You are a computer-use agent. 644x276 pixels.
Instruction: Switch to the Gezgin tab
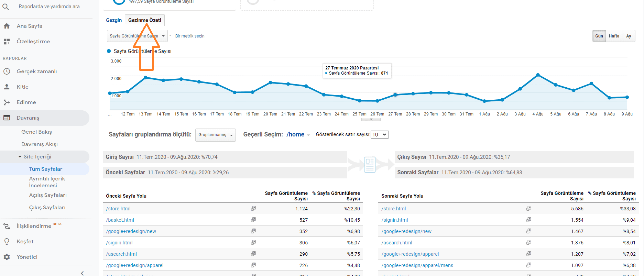114,20
